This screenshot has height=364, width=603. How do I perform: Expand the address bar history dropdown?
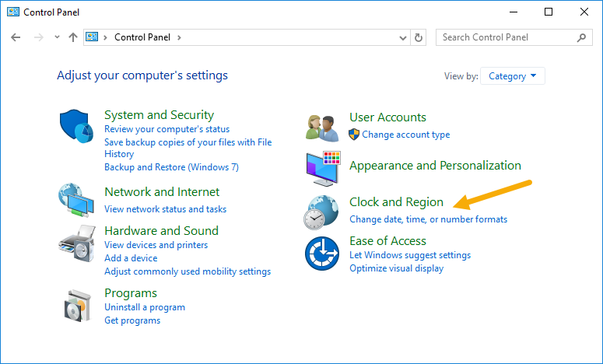pos(402,37)
